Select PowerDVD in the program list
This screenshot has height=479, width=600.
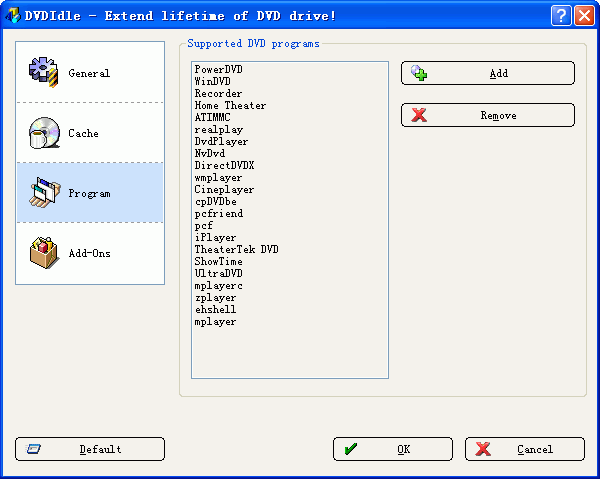pyautogui.click(x=218, y=69)
